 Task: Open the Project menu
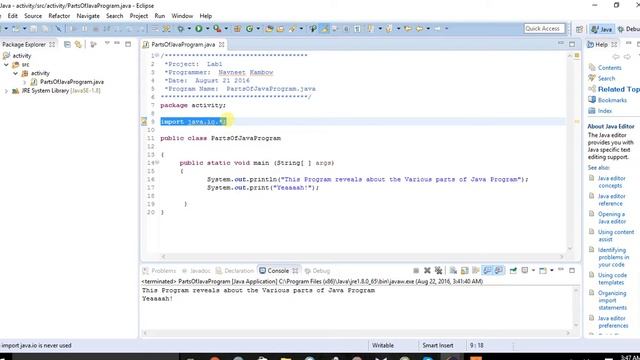(139, 16)
